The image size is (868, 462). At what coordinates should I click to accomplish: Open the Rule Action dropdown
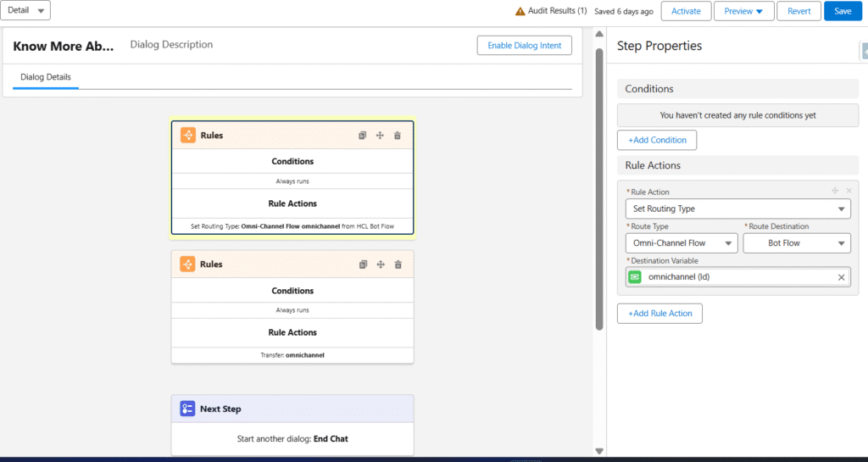click(738, 209)
